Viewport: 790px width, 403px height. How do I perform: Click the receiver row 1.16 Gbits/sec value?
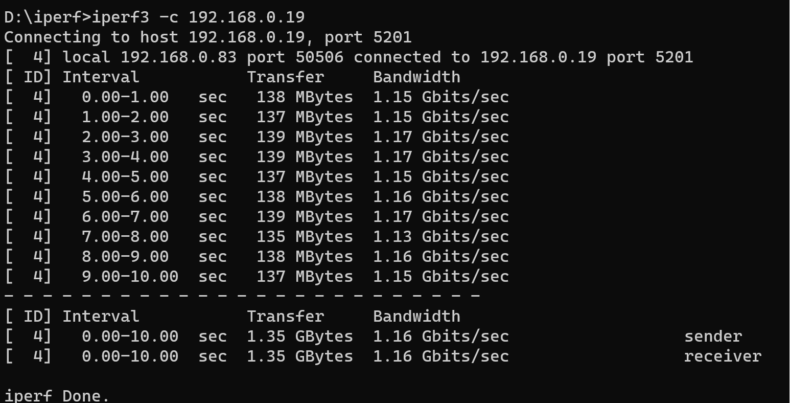tap(441, 356)
